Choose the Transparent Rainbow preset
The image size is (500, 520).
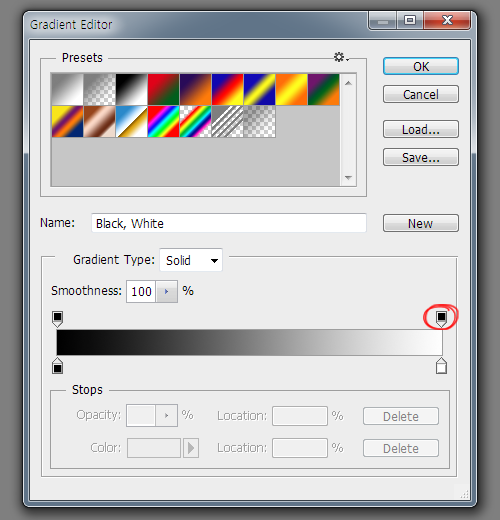coord(195,121)
